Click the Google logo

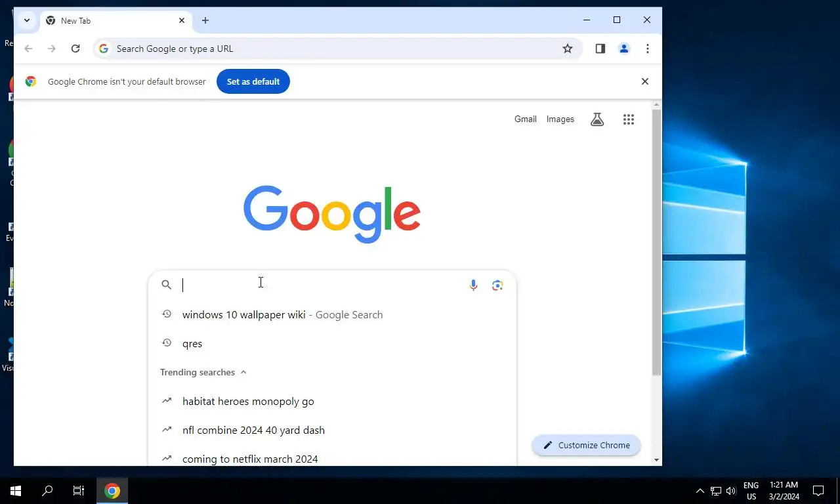click(x=332, y=214)
